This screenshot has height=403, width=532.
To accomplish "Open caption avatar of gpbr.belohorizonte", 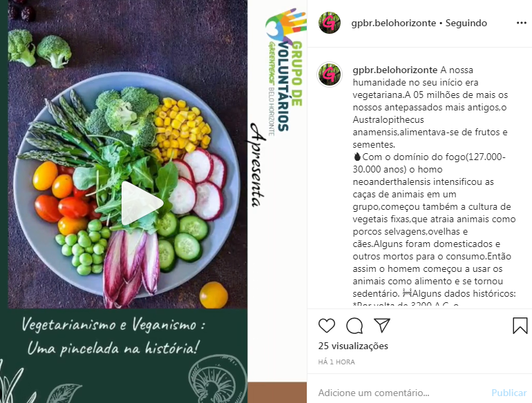I will coord(330,75).
